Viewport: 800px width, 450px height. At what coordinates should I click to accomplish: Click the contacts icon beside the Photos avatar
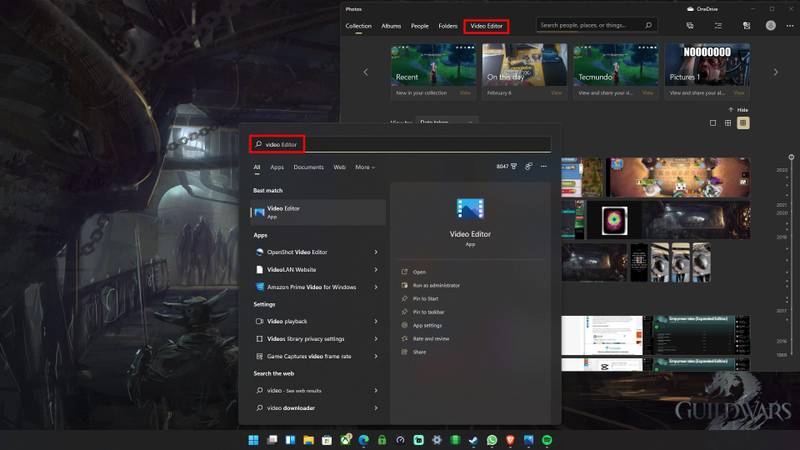click(x=746, y=26)
